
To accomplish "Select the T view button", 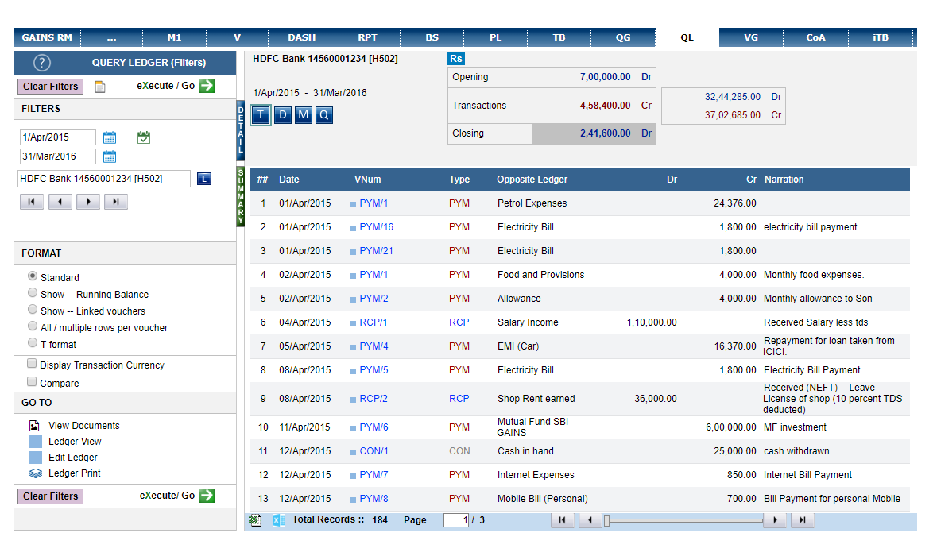I will (x=261, y=114).
